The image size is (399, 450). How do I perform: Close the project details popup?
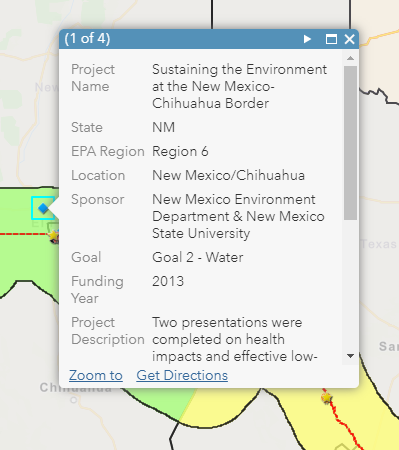(349, 39)
